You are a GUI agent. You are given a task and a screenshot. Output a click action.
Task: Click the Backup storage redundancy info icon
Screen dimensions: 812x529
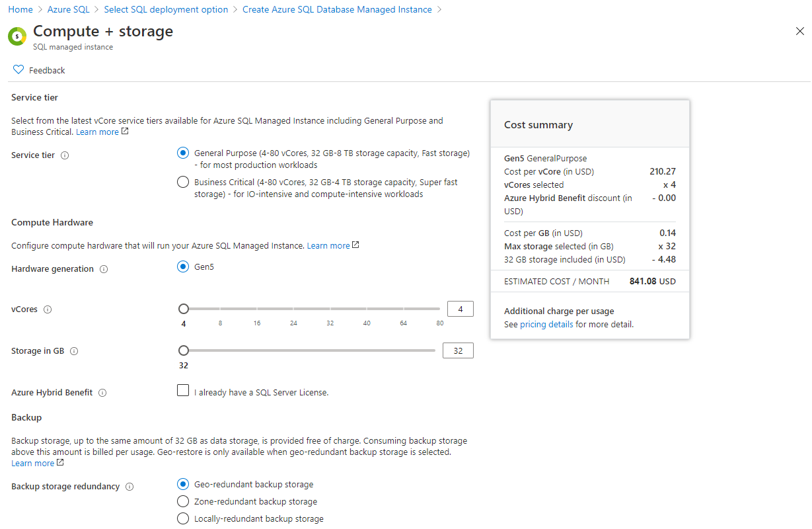point(129,487)
